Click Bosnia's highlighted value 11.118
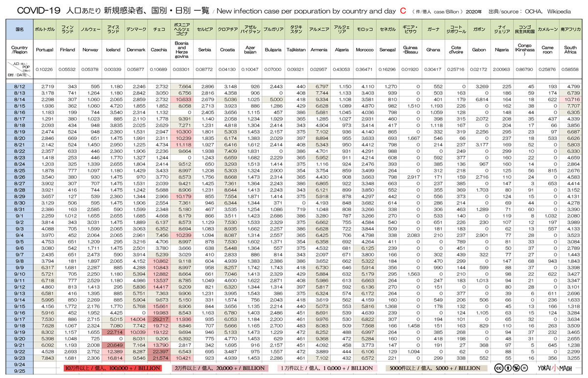Image resolution: width=588 pixels, height=378 pixels. 183,144
